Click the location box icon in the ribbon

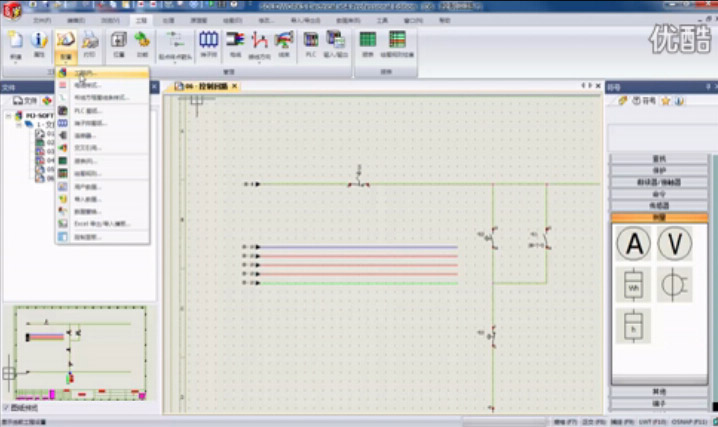point(119,40)
